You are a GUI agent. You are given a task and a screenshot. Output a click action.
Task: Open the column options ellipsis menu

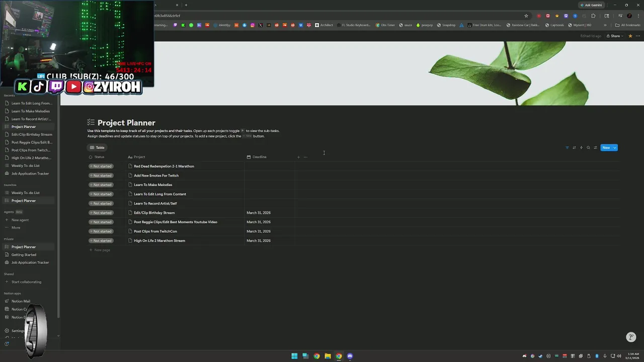pyautogui.click(x=305, y=157)
